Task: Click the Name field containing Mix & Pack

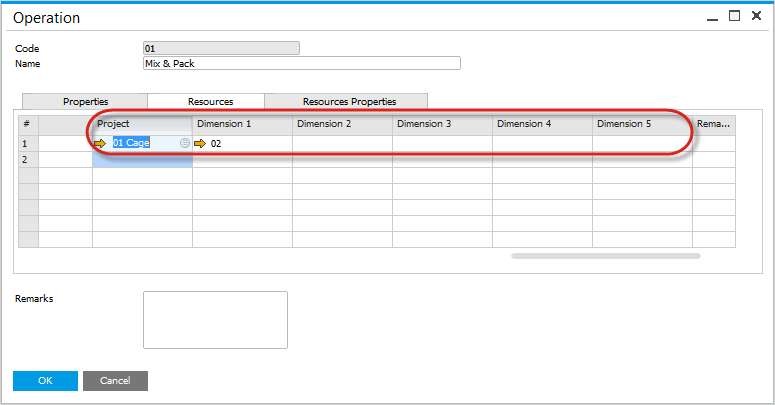Action: (302, 63)
